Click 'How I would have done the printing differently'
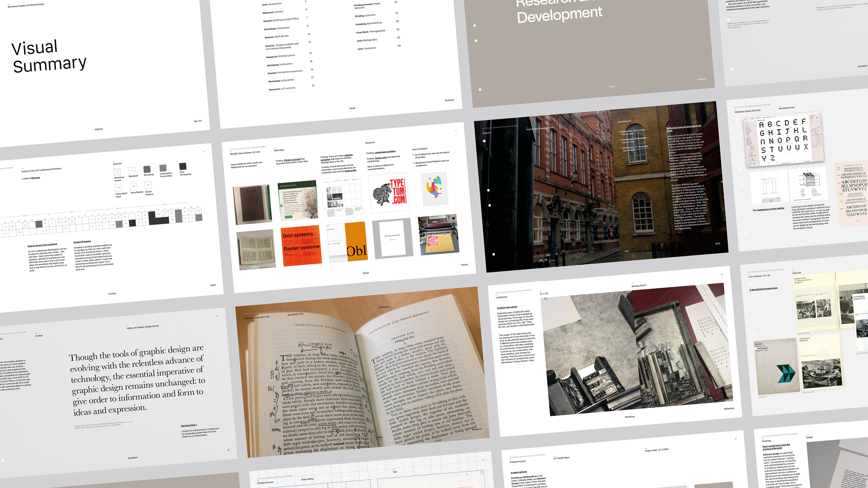Screen dimensions: 868x488 pos(776,447)
